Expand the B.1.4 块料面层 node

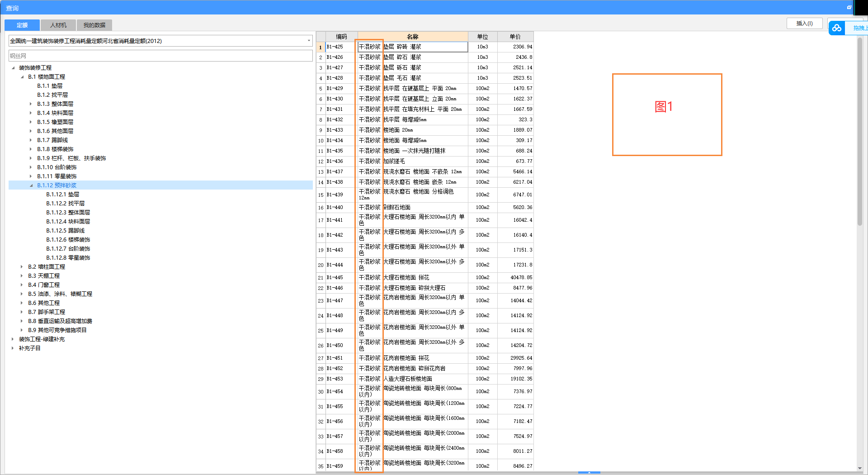pos(31,113)
